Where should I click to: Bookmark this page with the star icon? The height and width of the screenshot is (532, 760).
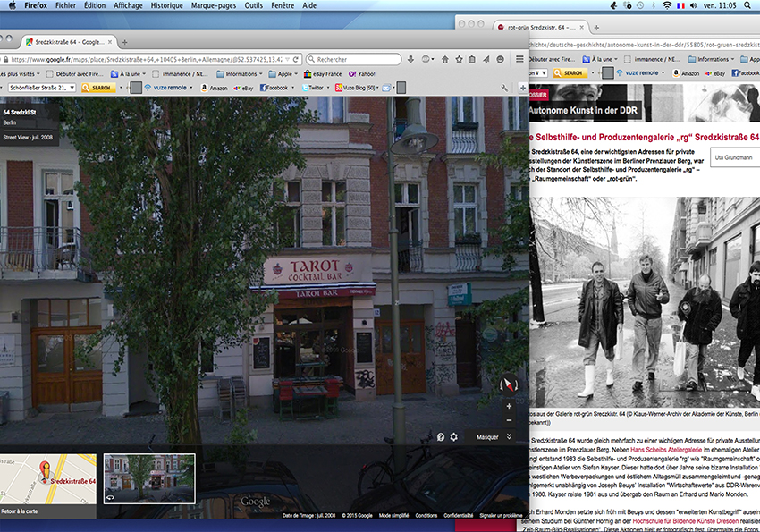(x=459, y=60)
